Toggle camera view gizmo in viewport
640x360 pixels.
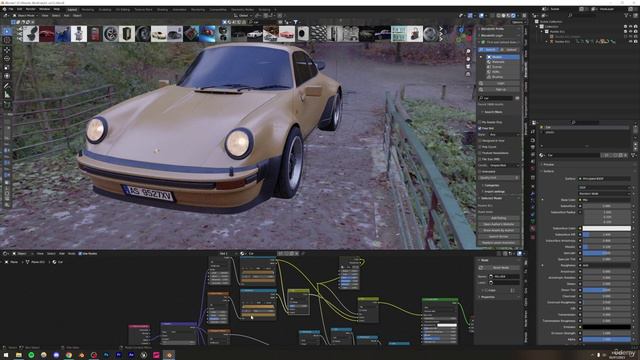(x=468, y=67)
